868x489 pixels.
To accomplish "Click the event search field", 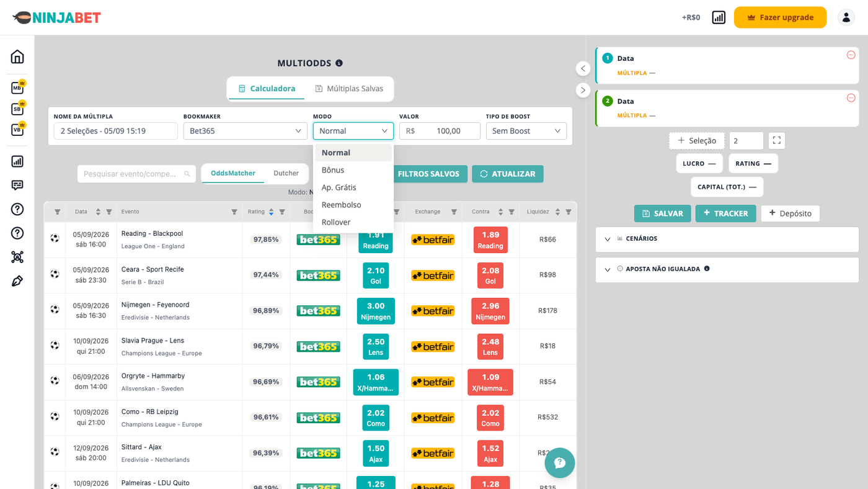I will (x=136, y=174).
